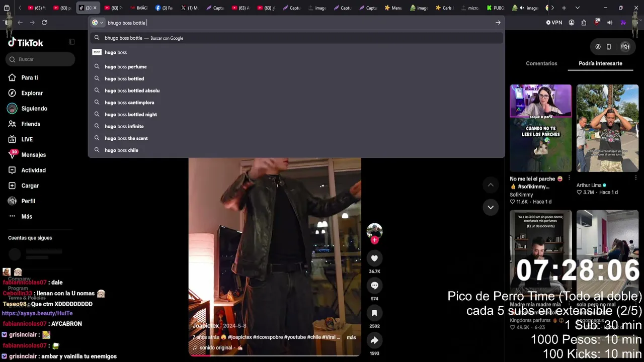Go to next video with down chevron
The image size is (644, 362).
pyautogui.click(x=491, y=207)
